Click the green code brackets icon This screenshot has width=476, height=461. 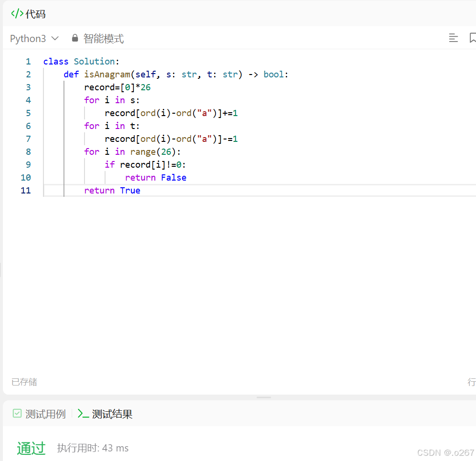coord(17,14)
